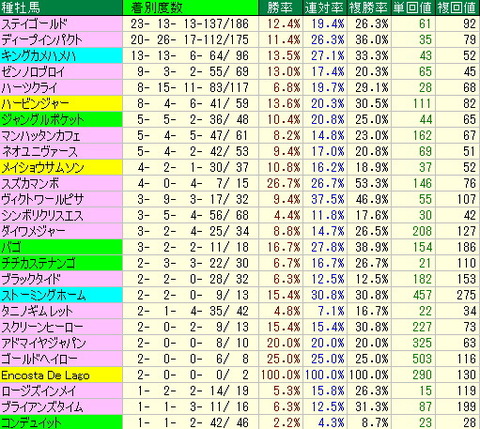Click ヴィクトワールピサ quinella rate 37.5%
Viewport: 480px width, 429px height.
(x=328, y=200)
